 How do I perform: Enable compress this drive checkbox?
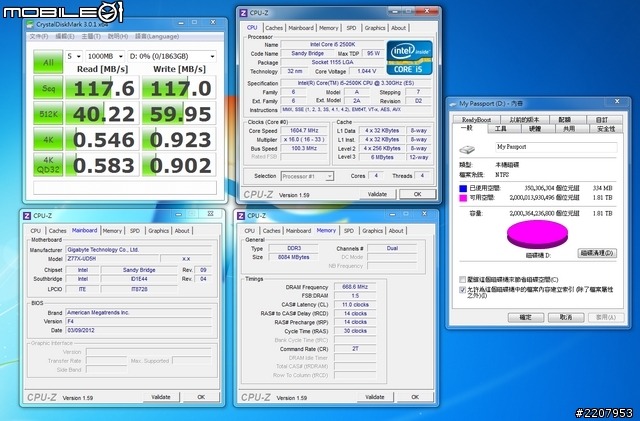[x=462, y=280]
